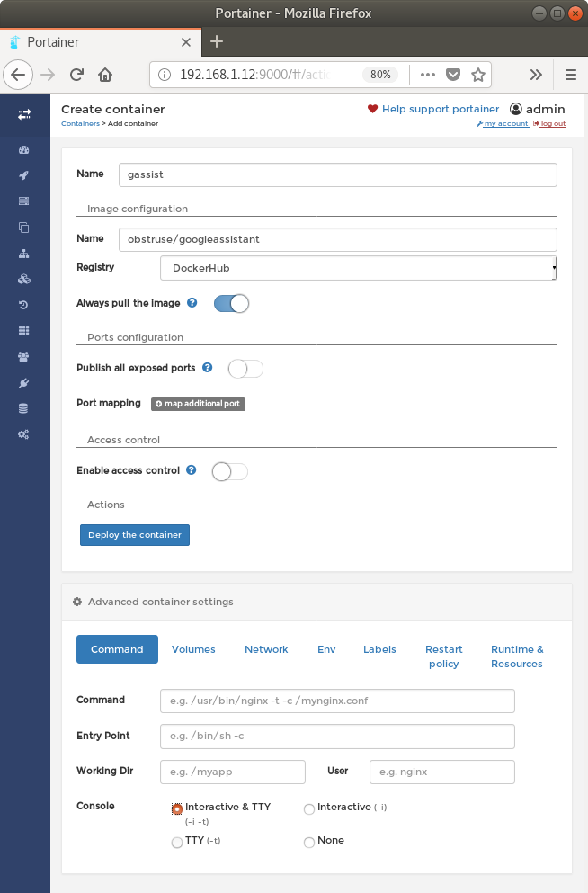Viewport: 588px width, 893px height.
Task: Select Interactive (-i) console option
Action: 309,808
